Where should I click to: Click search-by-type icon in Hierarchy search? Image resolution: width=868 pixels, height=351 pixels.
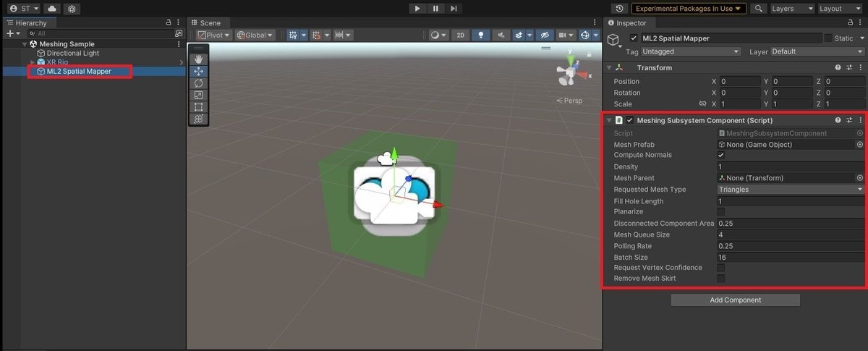pos(178,33)
